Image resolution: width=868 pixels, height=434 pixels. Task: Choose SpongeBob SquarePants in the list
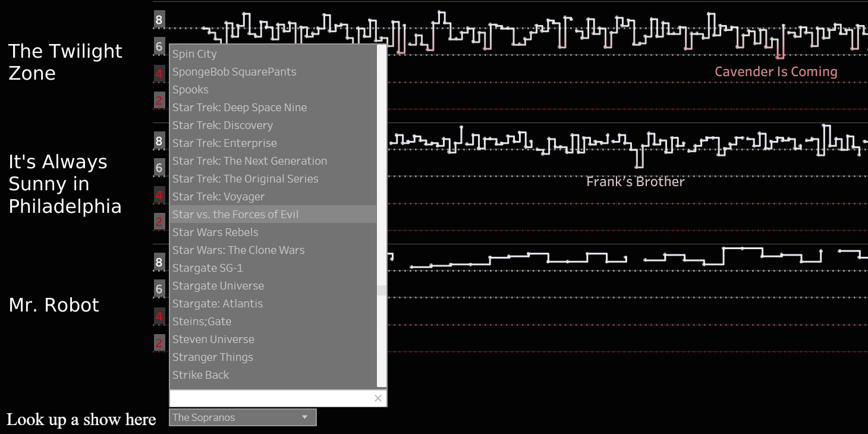(x=234, y=72)
